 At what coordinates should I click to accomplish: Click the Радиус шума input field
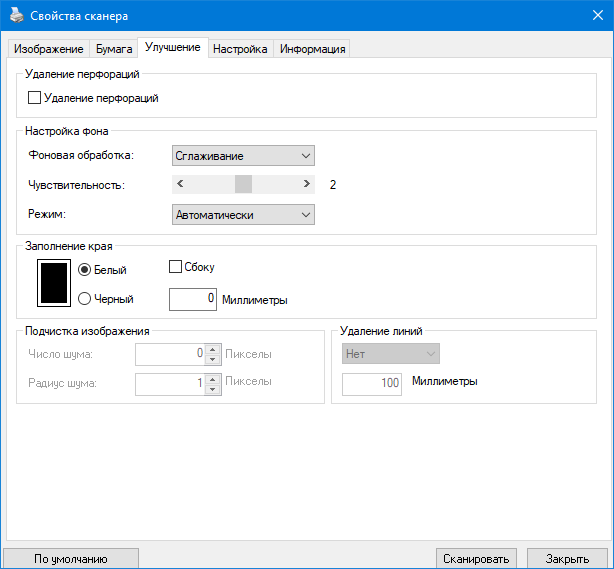point(170,384)
